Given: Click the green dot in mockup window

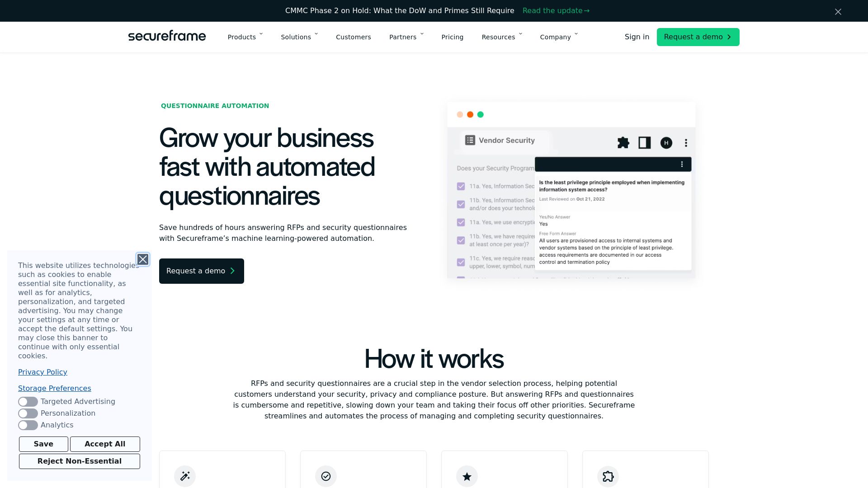Looking at the screenshot, I should pos(481,115).
